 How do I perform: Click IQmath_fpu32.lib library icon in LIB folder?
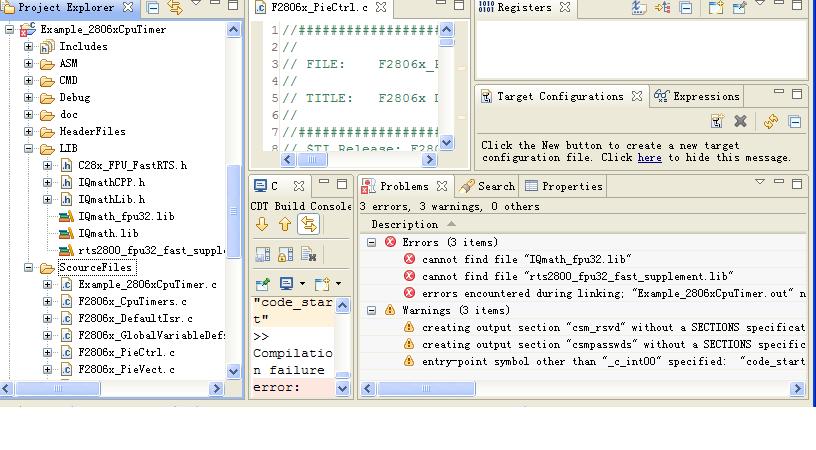[x=66, y=216]
